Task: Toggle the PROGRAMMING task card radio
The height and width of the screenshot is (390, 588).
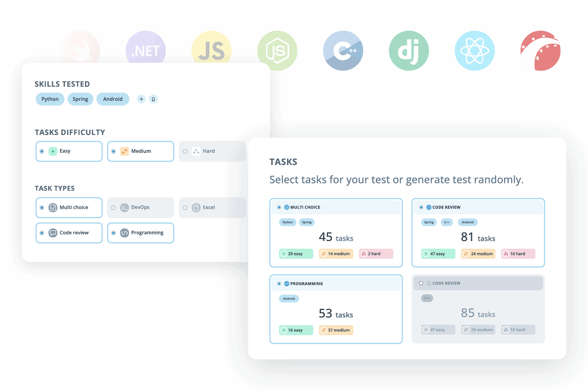Action: click(279, 284)
